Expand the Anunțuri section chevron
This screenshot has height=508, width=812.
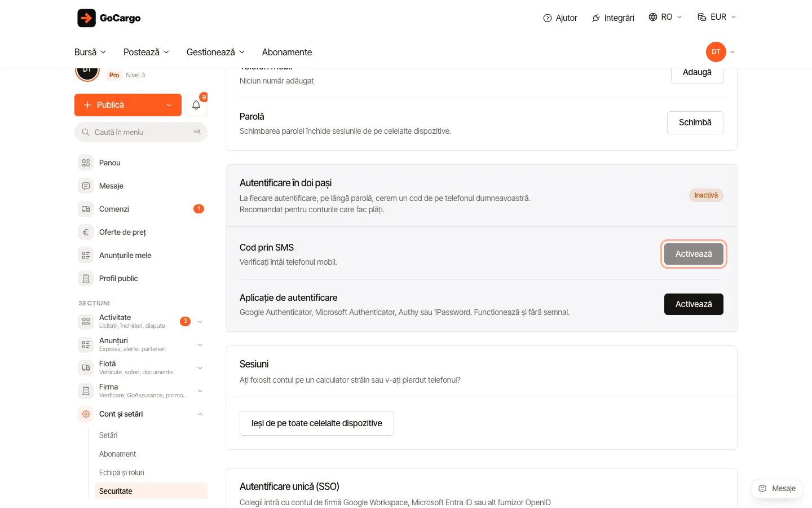tap(200, 345)
